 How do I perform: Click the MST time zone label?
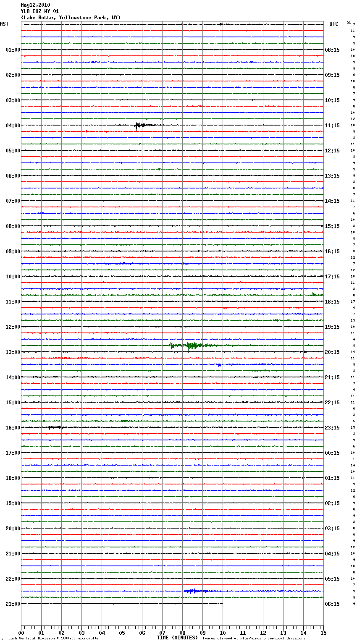click(x=4, y=24)
